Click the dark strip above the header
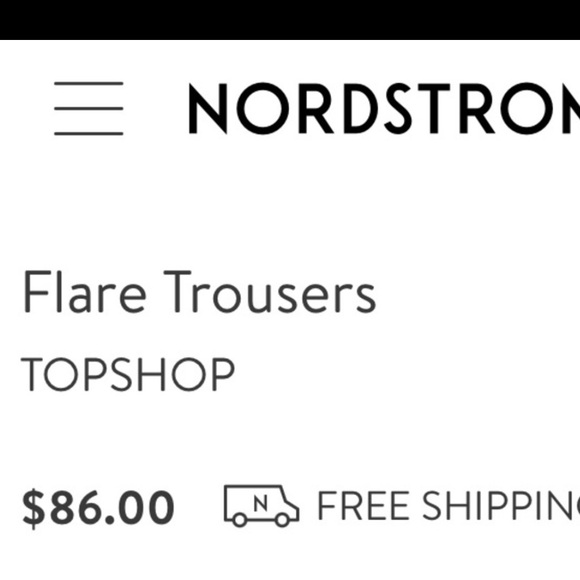 [x=290, y=20]
